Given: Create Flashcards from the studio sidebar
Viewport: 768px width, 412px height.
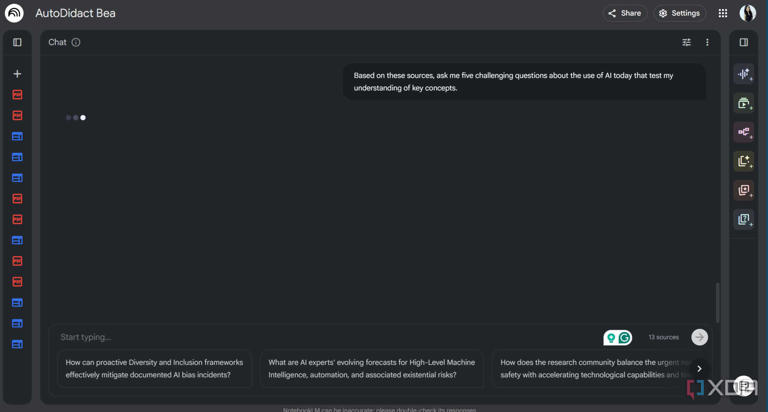Looking at the screenshot, I should 744,190.
